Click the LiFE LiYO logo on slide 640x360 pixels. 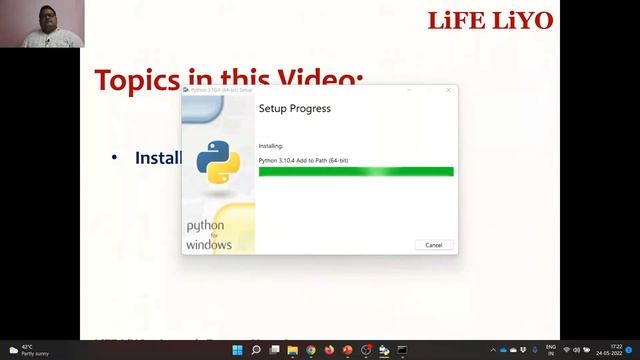pos(490,20)
